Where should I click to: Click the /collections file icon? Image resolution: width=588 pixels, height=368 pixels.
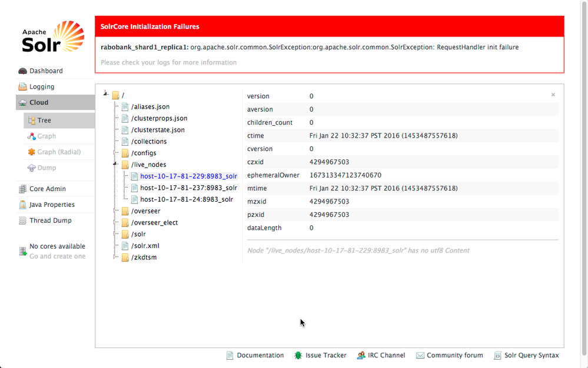[x=125, y=142]
